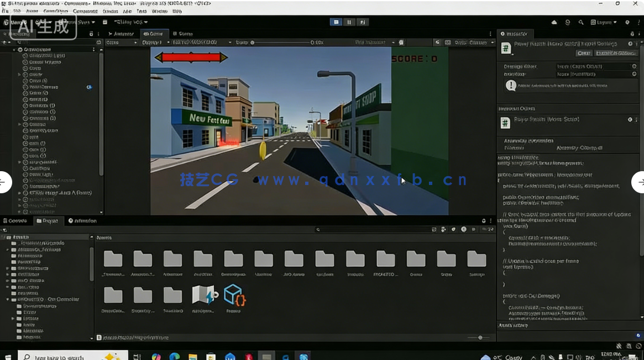This screenshot has height=360, width=644.
Task: Toggle Gizmos visibility in the Game view
Action: [x=472, y=42]
